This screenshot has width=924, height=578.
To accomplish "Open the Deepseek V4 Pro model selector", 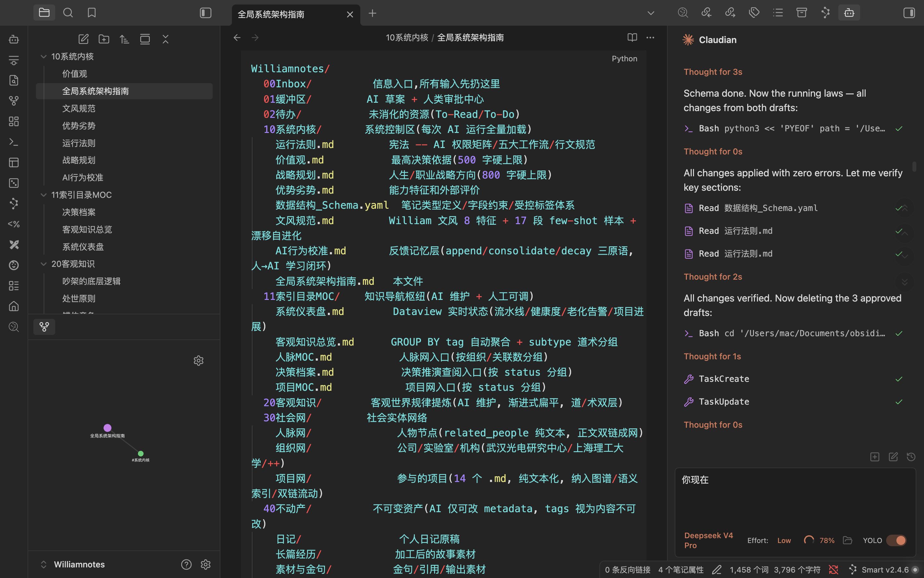I will (x=709, y=540).
